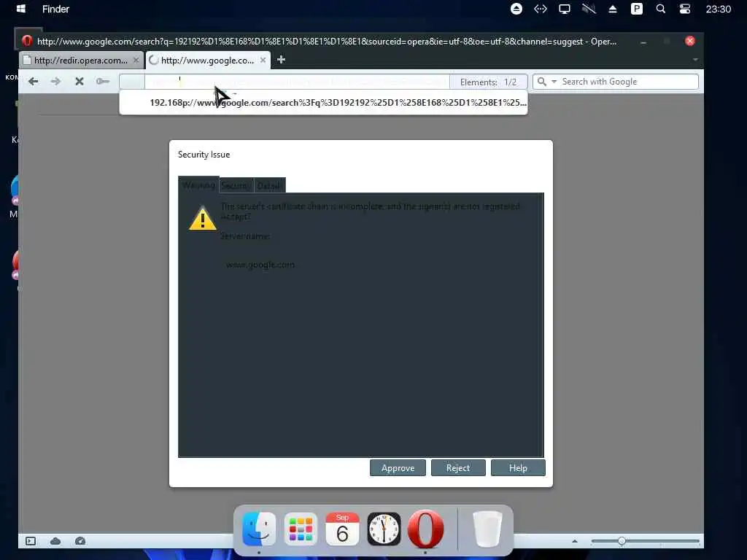The image size is (747, 560).
Task: Switch to the Details tab
Action: (269, 185)
